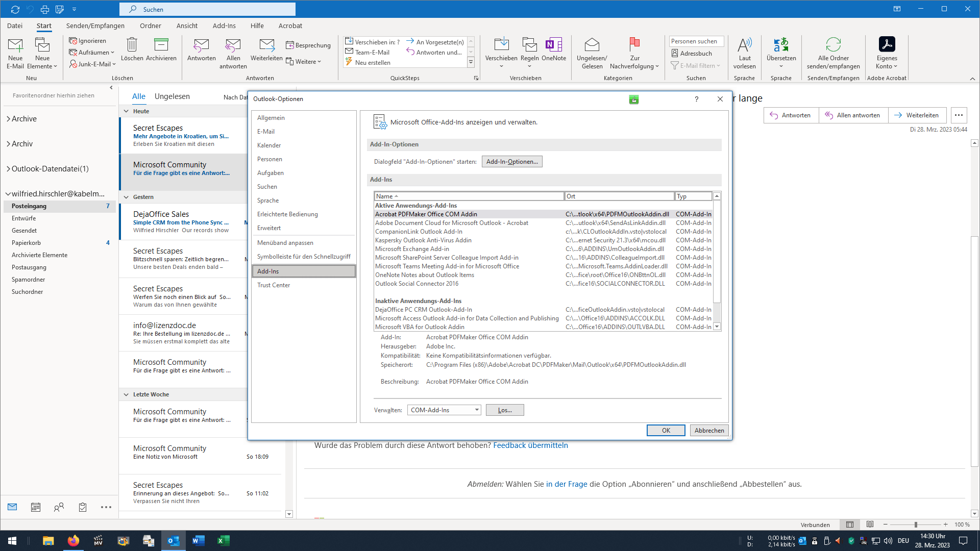Click the Archivieren icon in ribbon

click(161, 45)
